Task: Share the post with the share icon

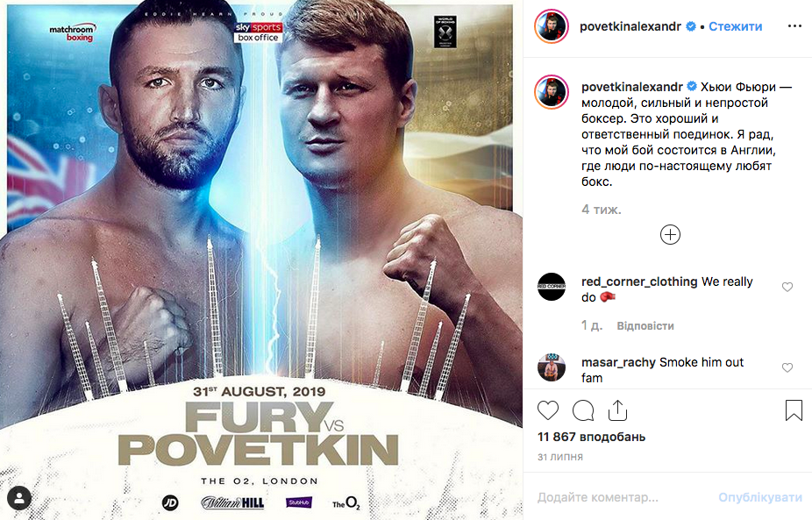Action: pyautogui.click(x=617, y=410)
